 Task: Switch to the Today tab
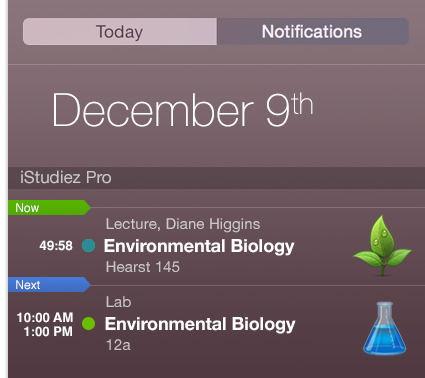(120, 32)
